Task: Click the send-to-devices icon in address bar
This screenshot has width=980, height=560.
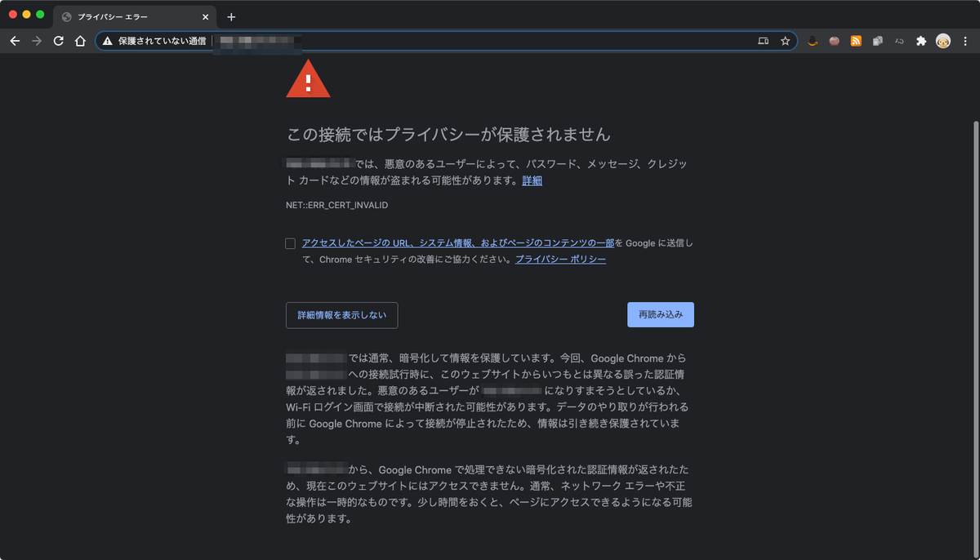Action: 764,40
